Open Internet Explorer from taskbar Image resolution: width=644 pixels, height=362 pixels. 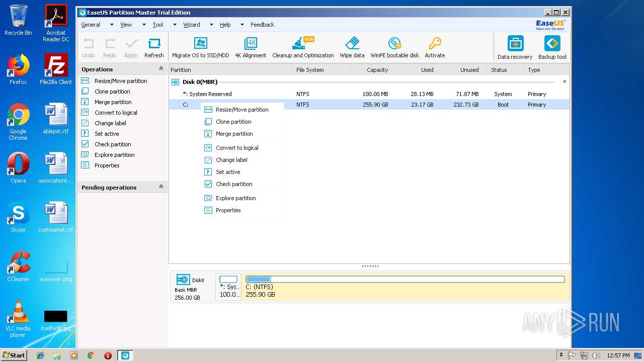40,355
